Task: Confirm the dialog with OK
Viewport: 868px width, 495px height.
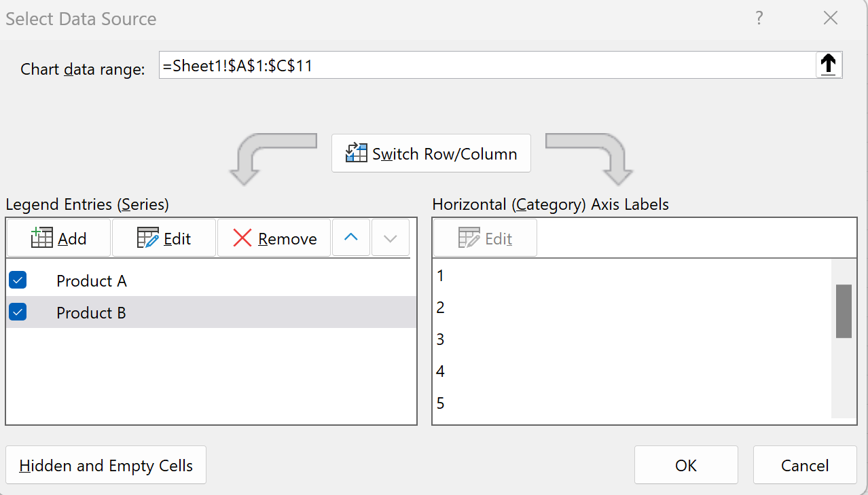Action: click(686, 466)
